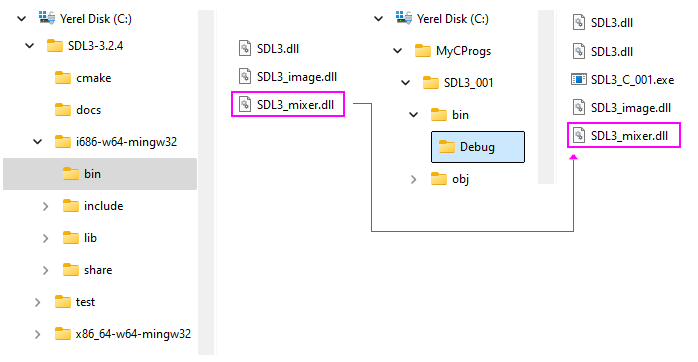Select the topmost SDL3.dll in Debug list
This screenshot has height=362, width=698.
point(603,22)
